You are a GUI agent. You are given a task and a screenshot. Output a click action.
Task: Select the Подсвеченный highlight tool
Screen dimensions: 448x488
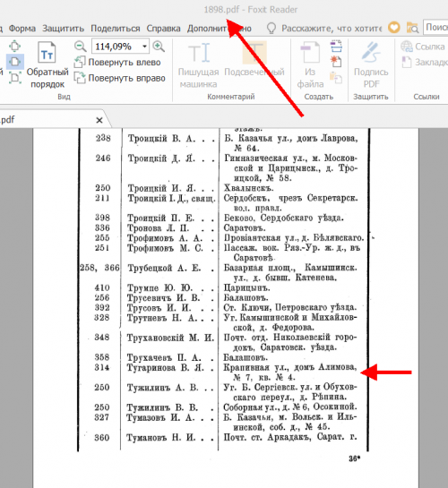[254, 59]
